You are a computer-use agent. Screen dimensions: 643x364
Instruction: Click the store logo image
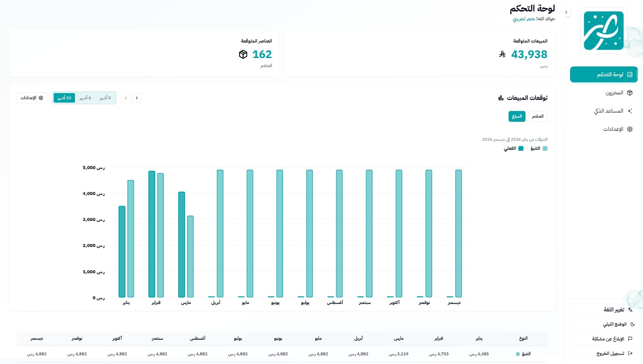tap(603, 31)
